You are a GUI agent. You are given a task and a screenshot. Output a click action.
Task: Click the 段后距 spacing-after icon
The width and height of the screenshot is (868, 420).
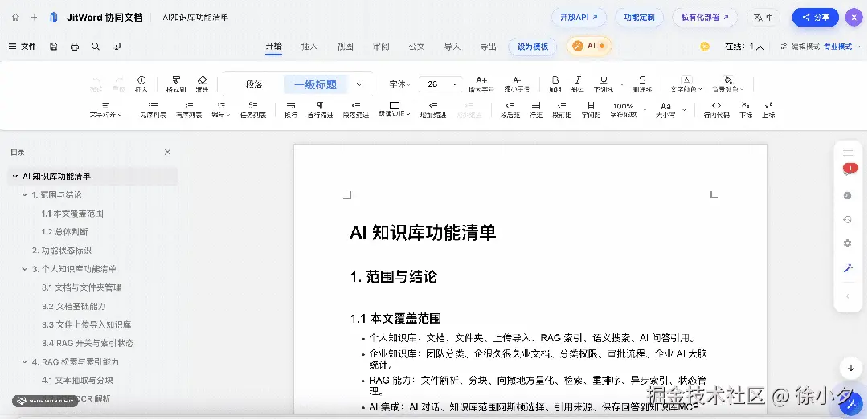pyautogui.click(x=510, y=109)
